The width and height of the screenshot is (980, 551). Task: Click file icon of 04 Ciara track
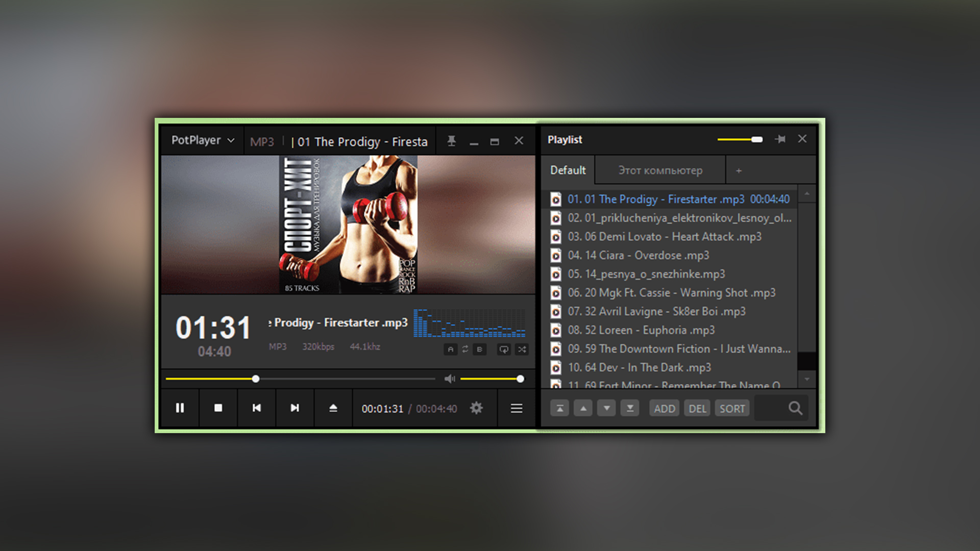pos(556,256)
